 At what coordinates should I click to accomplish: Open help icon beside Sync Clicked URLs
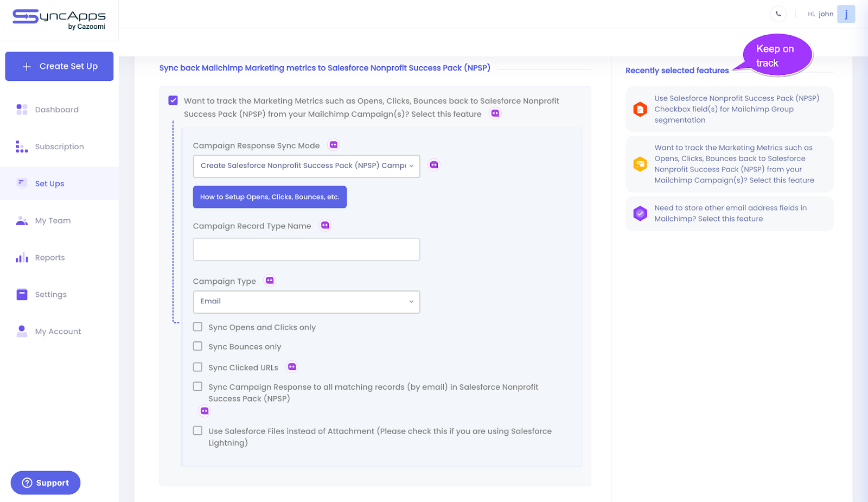point(292,367)
